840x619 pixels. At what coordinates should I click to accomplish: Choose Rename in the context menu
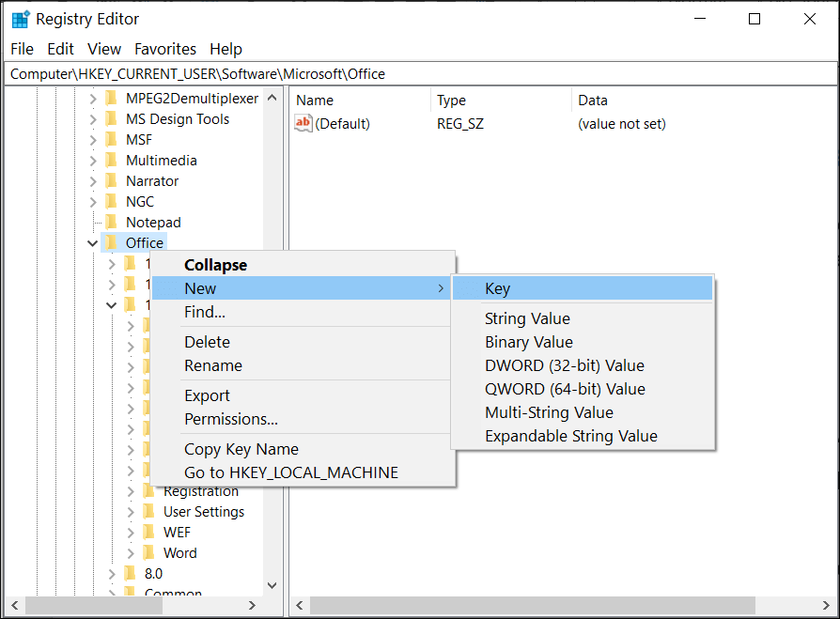(x=303, y=365)
